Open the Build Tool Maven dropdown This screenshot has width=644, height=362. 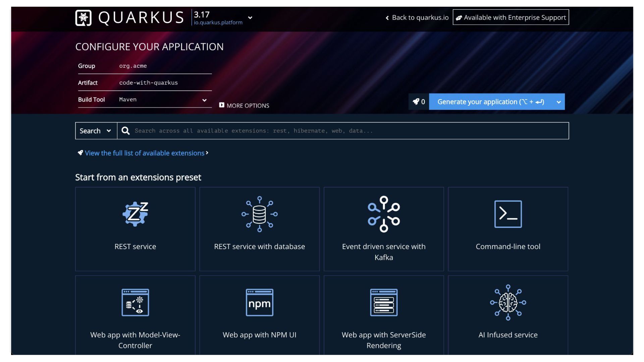pos(204,100)
